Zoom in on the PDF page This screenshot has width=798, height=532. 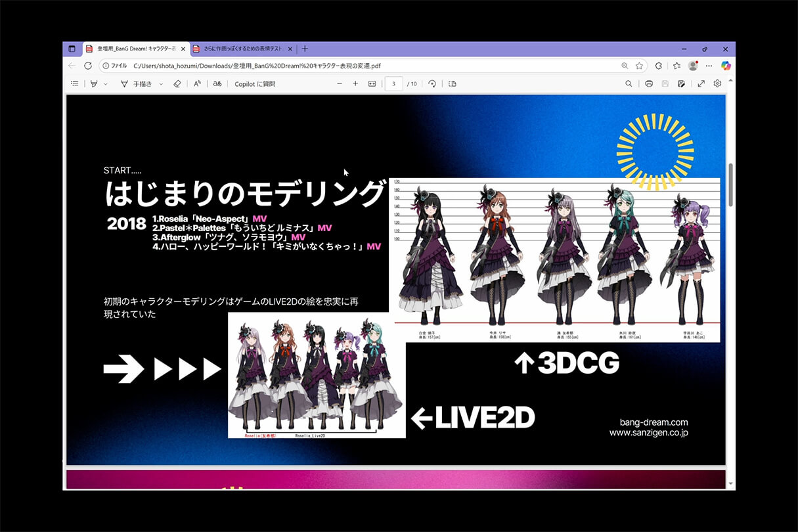tap(355, 83)
